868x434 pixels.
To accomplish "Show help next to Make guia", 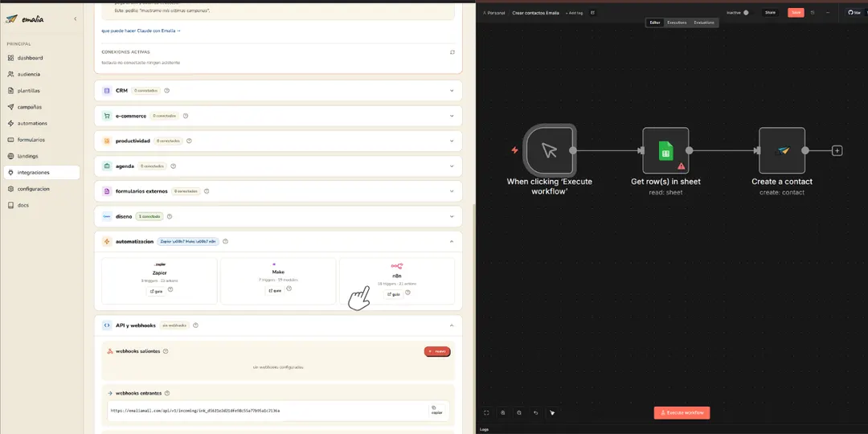I will (x=289, y=289).
